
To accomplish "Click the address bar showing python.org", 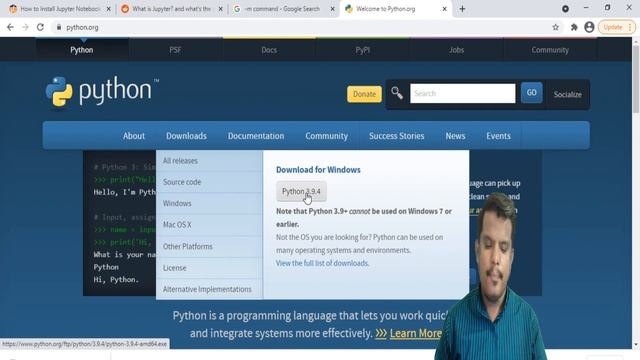I will 302,27.
